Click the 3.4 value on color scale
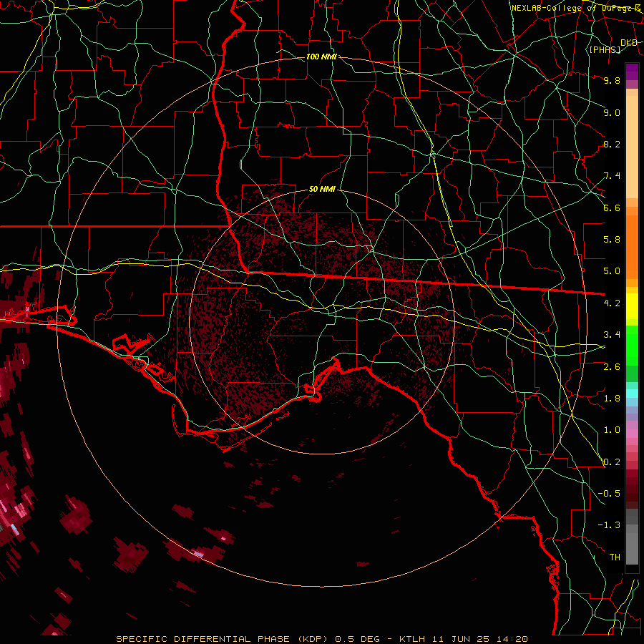The image size is (644, 644). [612, 335]
